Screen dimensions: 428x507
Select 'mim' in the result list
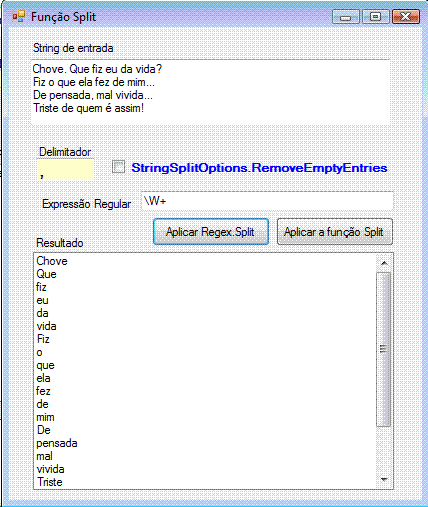[x=45, y=417]
